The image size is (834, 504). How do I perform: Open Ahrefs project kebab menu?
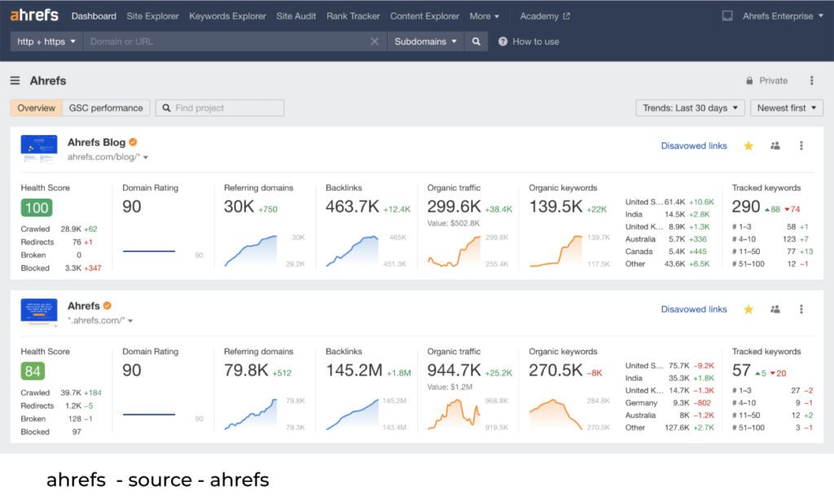click(x=801, y=309)
